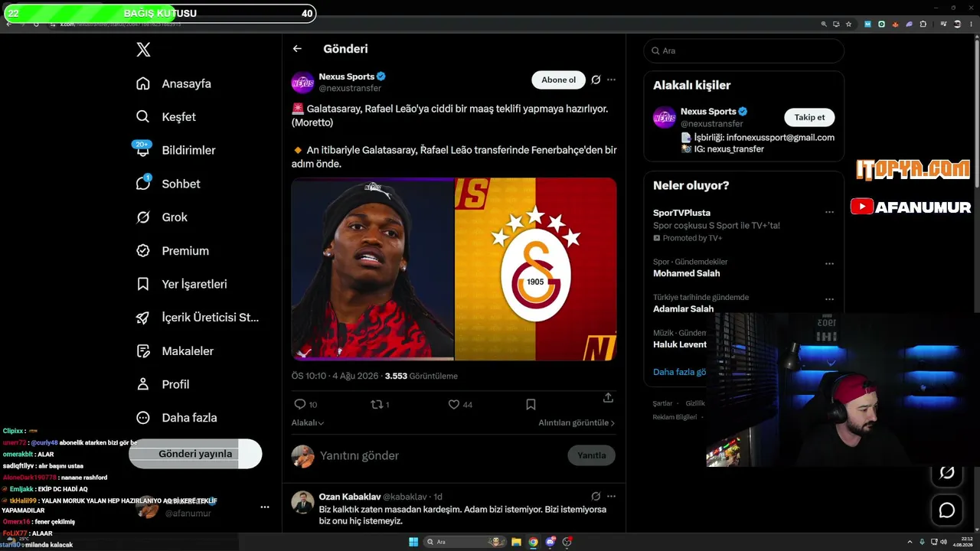
Task: Click Nexus Sports name in post header
Action: [347, 77]
